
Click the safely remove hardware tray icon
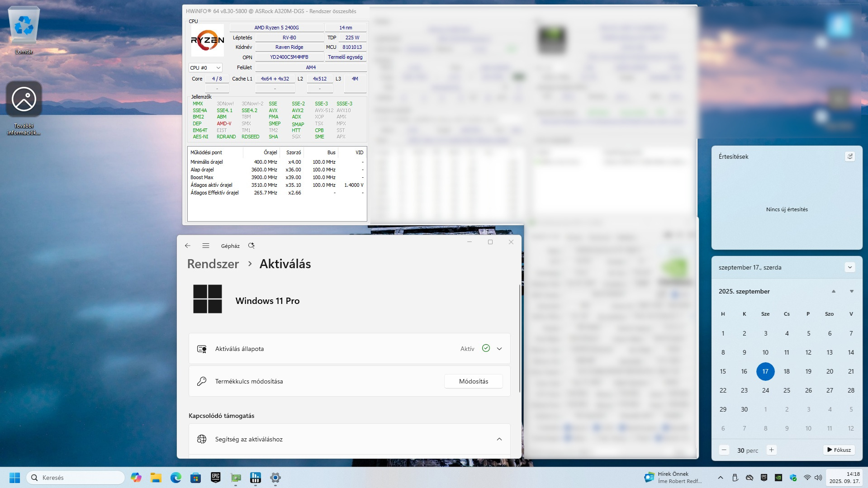735,478
